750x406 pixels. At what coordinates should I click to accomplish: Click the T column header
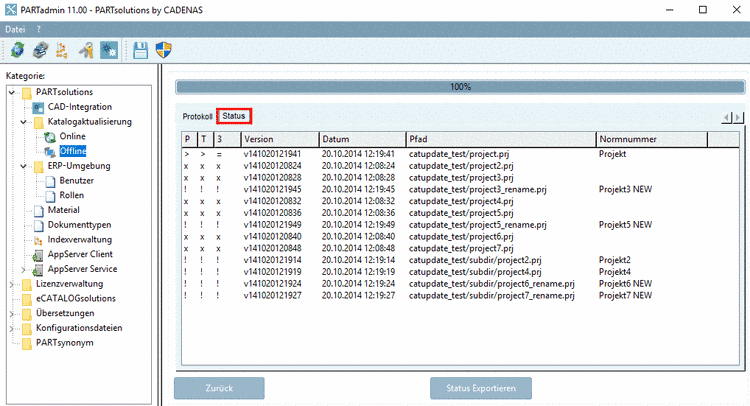205,139
